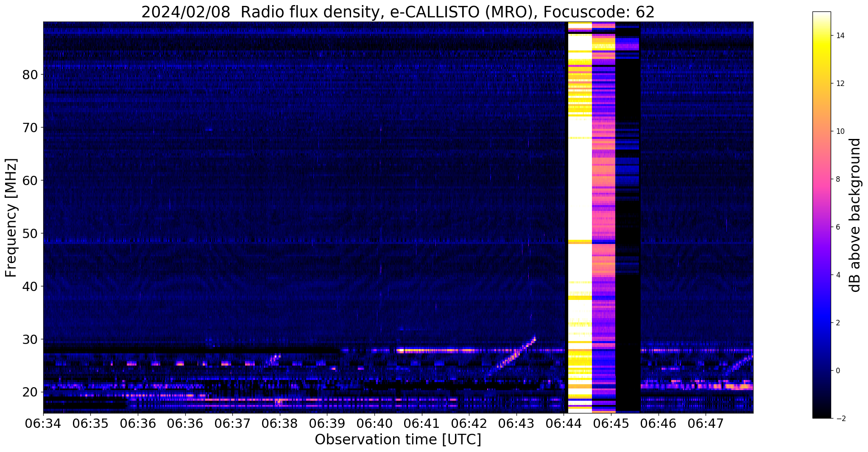Click the colorbar tick label "0"
The height and width of the screenshot is (452, 868).
(x=838, y=371)
